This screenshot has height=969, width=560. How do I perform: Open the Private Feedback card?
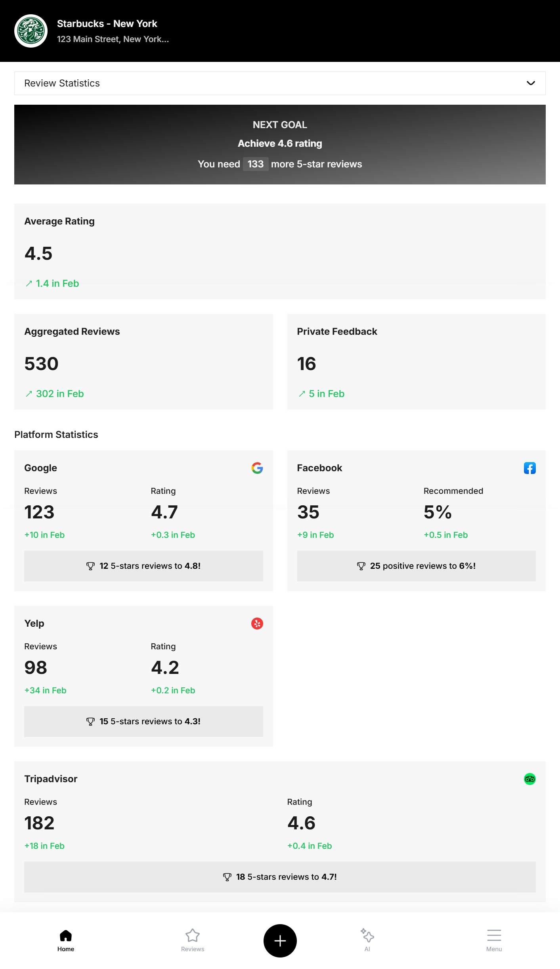pos(416,362)
